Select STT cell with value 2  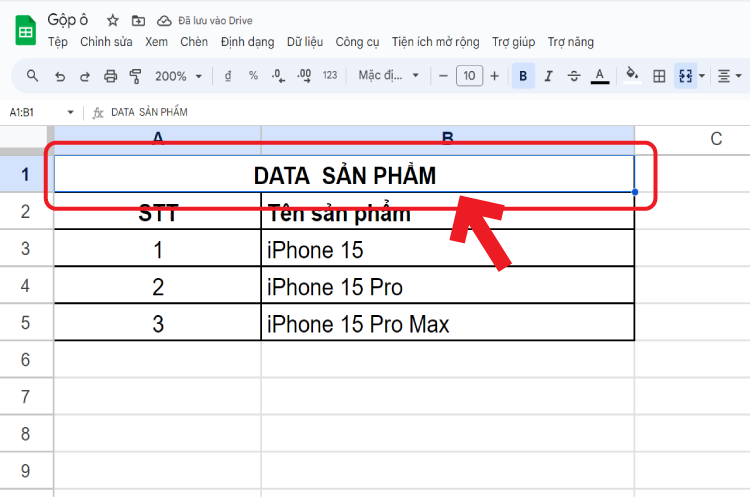pos(158,285)
